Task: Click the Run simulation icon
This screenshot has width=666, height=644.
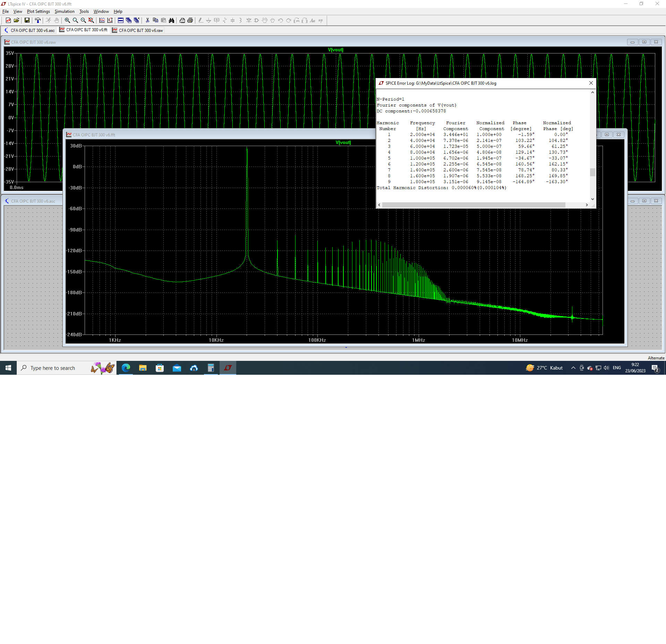Action: 49,20
